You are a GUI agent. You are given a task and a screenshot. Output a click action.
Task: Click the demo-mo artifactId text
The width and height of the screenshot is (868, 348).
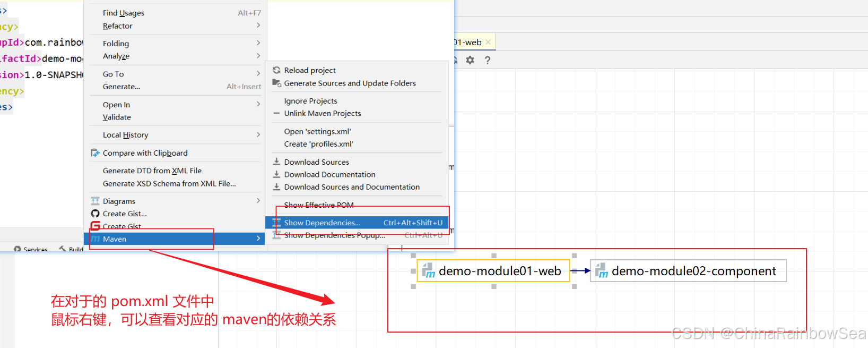tap(63, 58)
